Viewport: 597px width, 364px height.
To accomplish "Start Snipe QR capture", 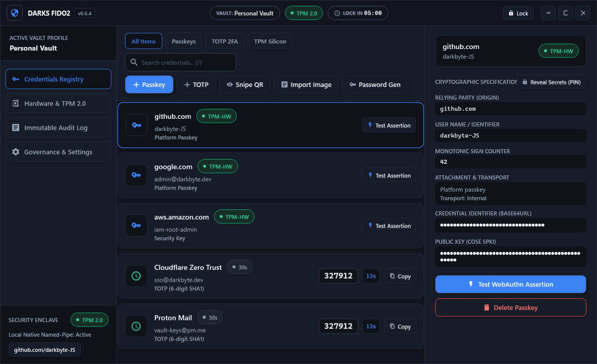I will pos(245,84).
